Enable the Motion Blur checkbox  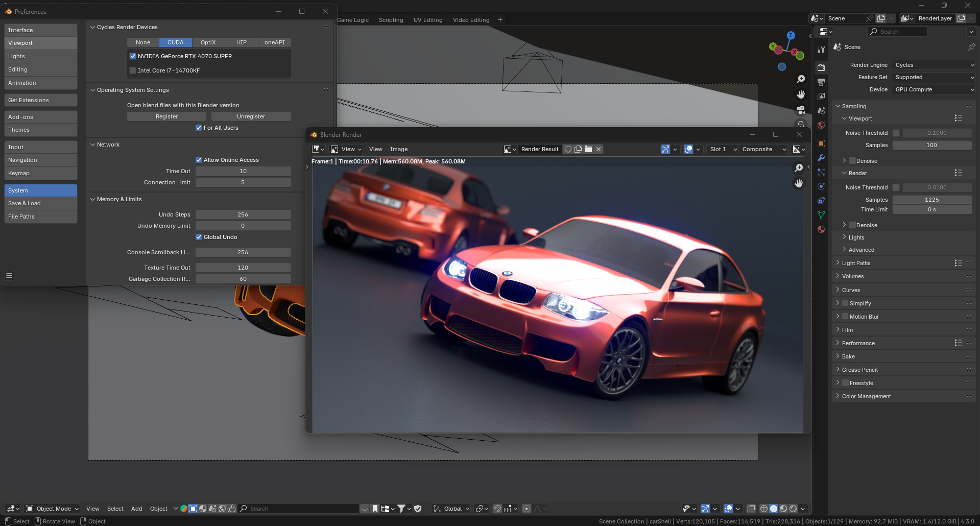click(x=845, y=317)
